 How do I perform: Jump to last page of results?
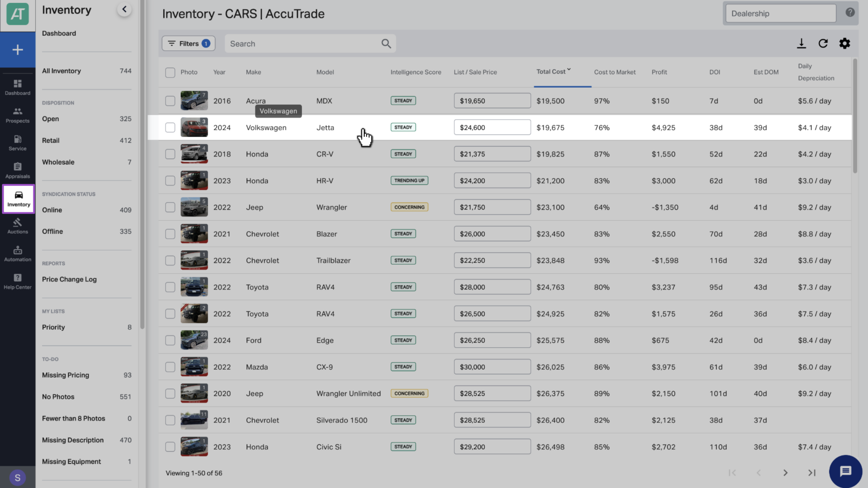(812, 473)
